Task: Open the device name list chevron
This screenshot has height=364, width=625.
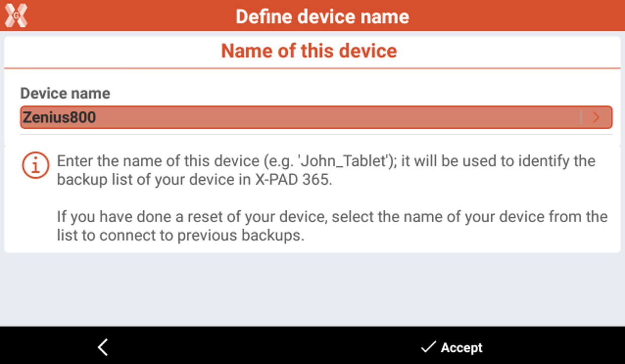Action: pos(596,118)
